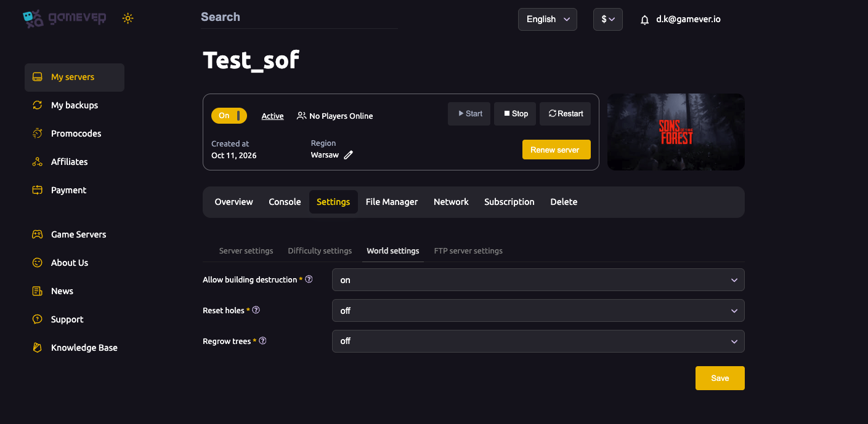
Task: Switch to Server settings subtab
Action: pyautogui.click(x=246, y=251)
